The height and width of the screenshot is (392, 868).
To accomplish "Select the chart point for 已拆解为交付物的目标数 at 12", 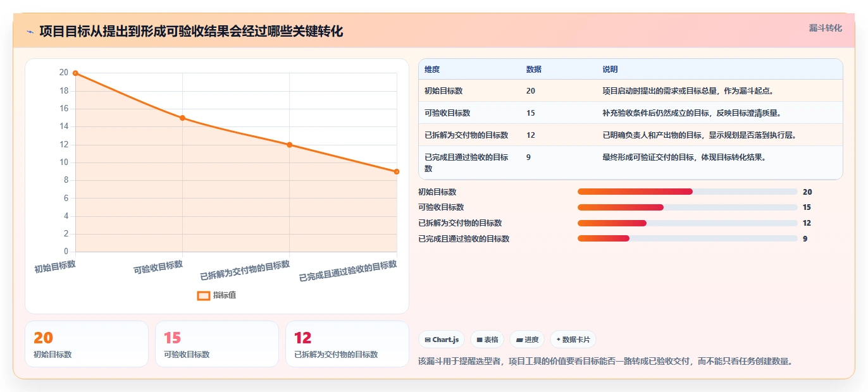I will [x=289, y=145].
